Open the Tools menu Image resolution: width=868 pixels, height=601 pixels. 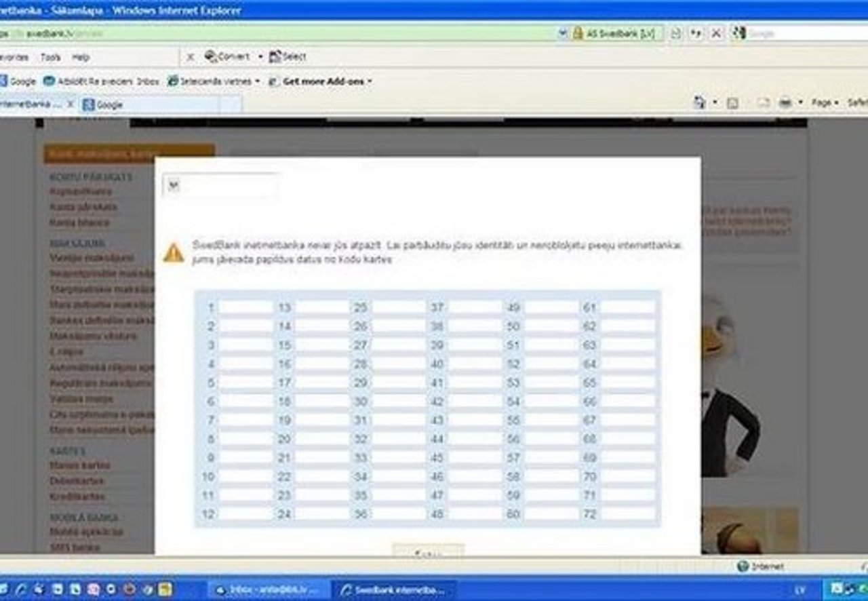(50, 58)
